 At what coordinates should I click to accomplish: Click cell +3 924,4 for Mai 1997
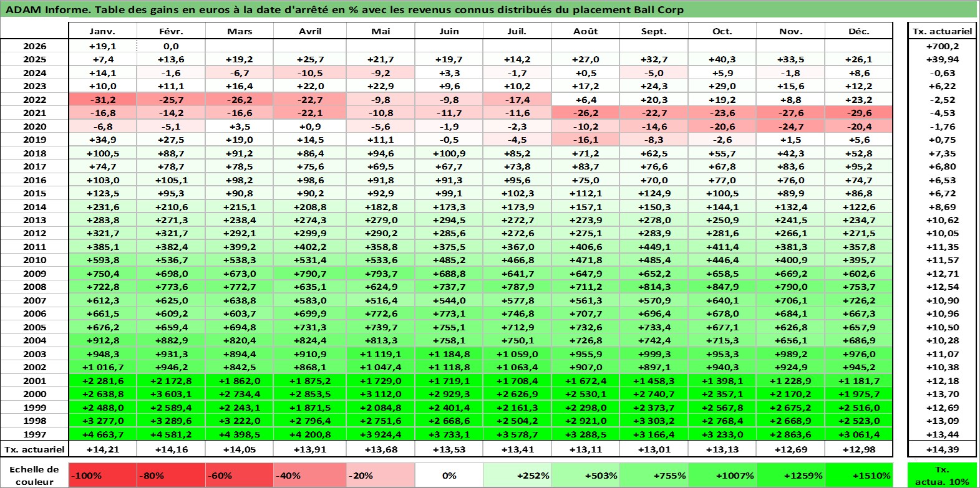381,434
